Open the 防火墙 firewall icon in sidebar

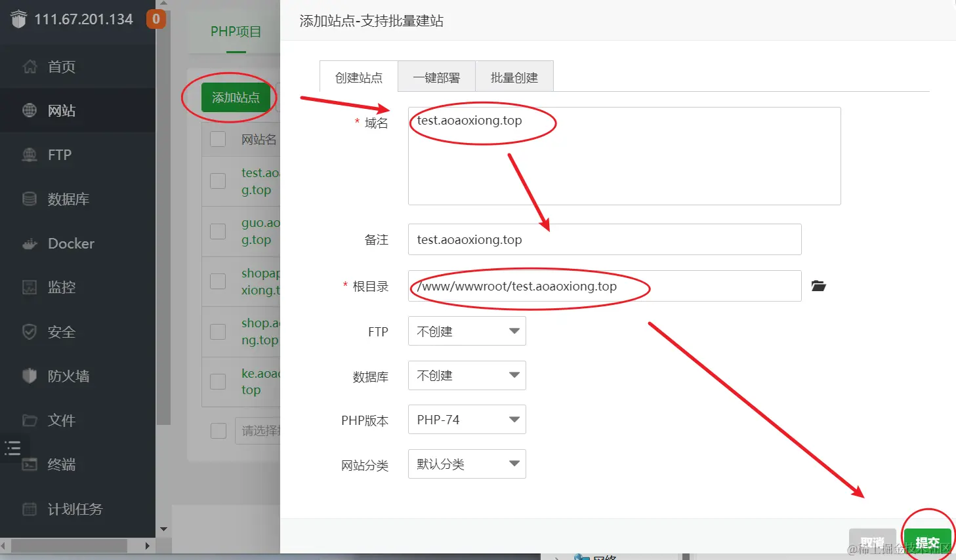click(x=30, y=376)
